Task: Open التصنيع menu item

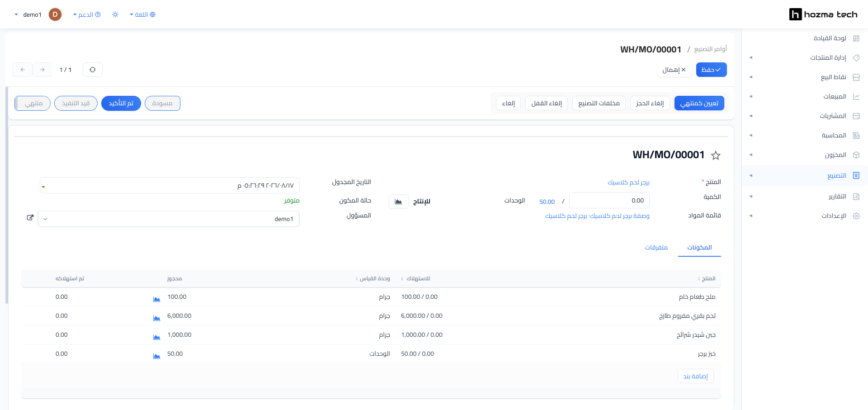Action: tap(805, 175)
